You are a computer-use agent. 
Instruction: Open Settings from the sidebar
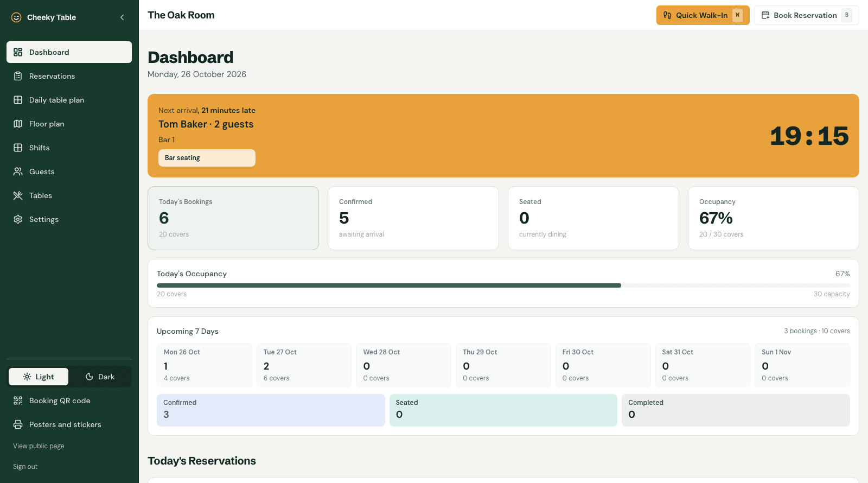pyautogui.click(x=69, y=219)
